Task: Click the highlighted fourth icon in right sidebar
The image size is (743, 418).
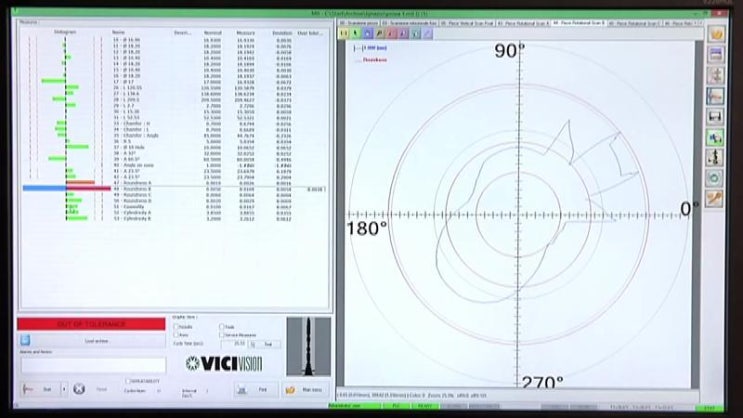Action: pyautogui.click(x=716, y=96)
